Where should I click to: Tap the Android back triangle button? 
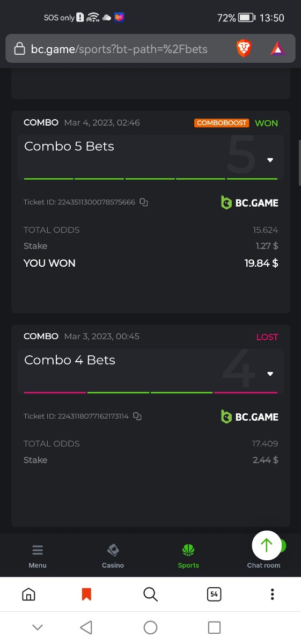click(x=86, y=627)
